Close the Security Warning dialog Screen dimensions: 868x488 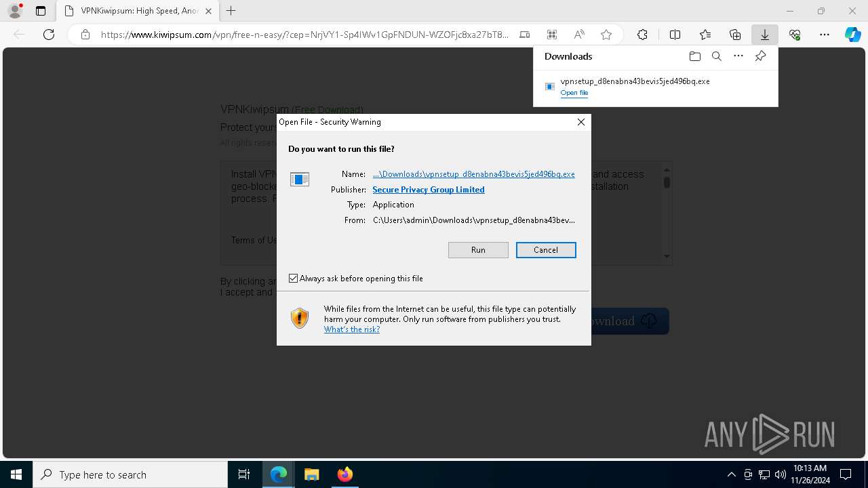click(580, 122)
